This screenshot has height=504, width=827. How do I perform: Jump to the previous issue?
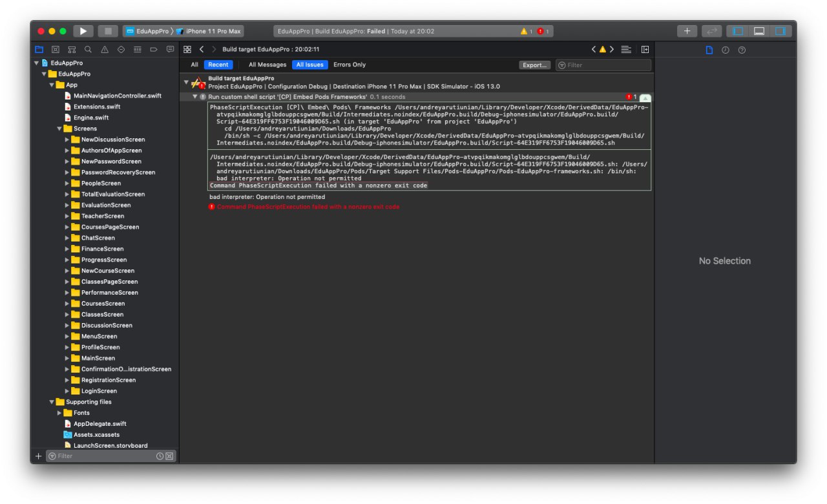pyautogui.click(x=594, y=49)
